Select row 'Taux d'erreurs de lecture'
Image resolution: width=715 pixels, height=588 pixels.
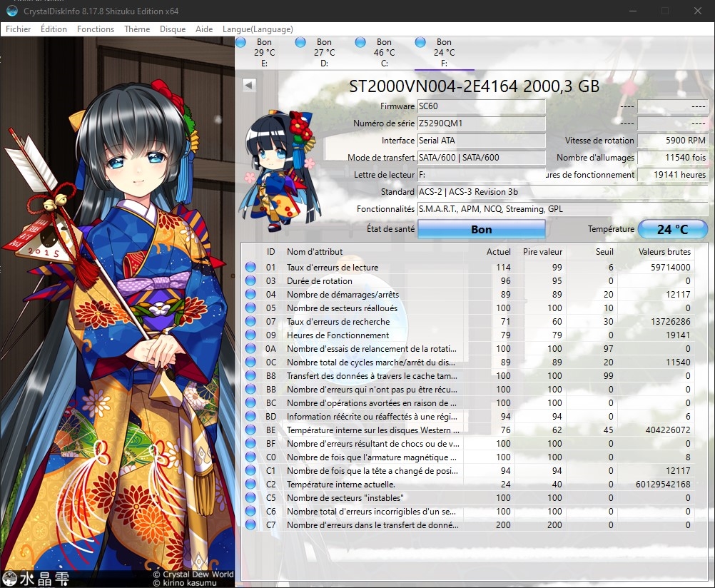coord(468,268)
